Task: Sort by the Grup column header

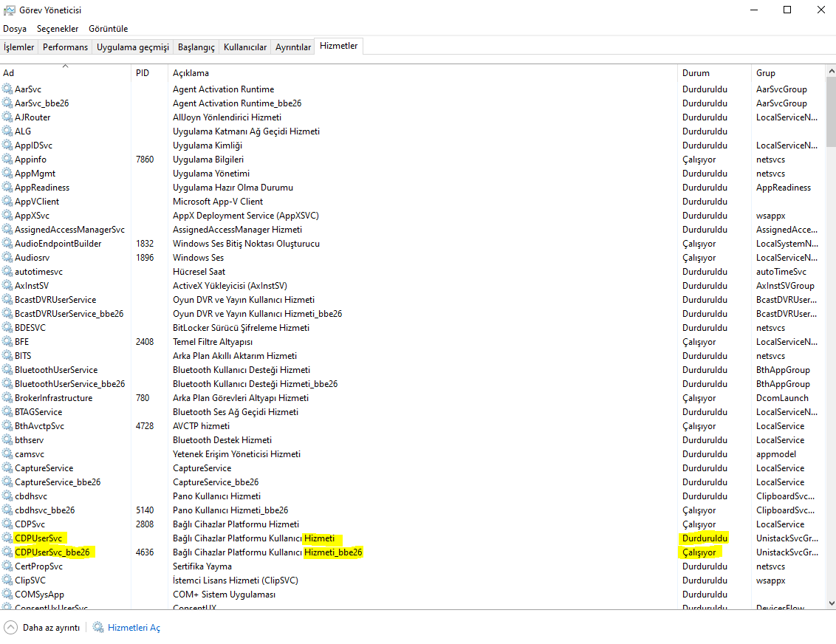Action: [x=788, y=72]
